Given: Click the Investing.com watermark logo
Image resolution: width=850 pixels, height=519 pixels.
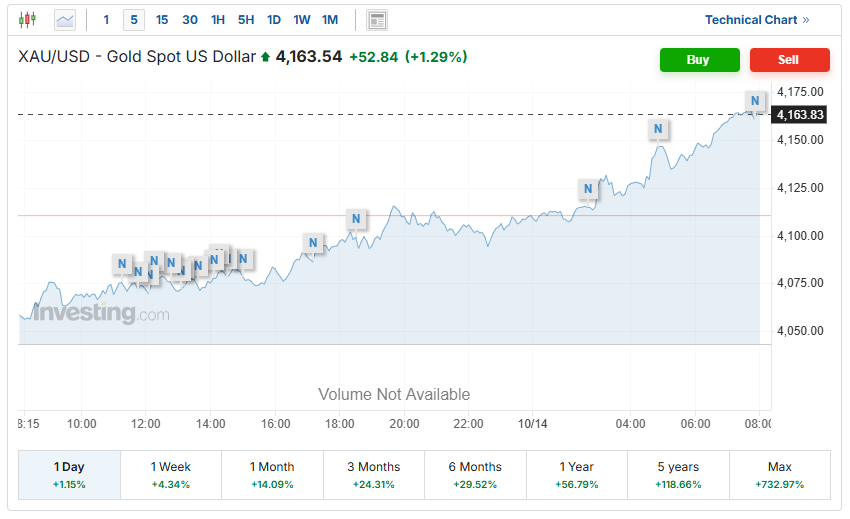Looking at the screenshot, I should [x=100, y=314].
